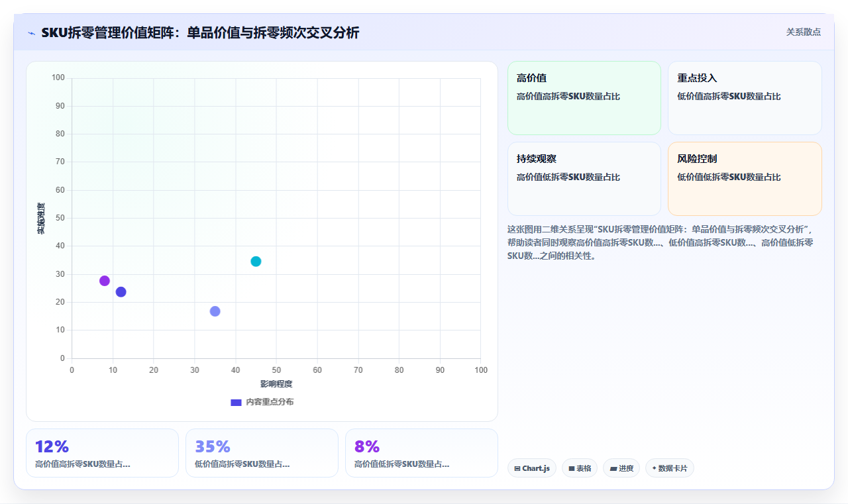Toggle the 内容重点分布 legend color box
This screenshot has height=504, width=848.
click(x=236, y=402)
